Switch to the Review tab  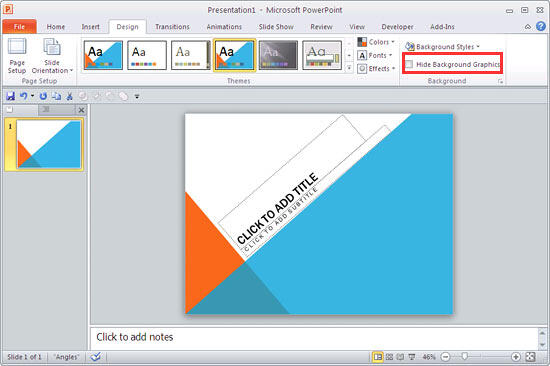pyautogui.click(x=321, y=27)
